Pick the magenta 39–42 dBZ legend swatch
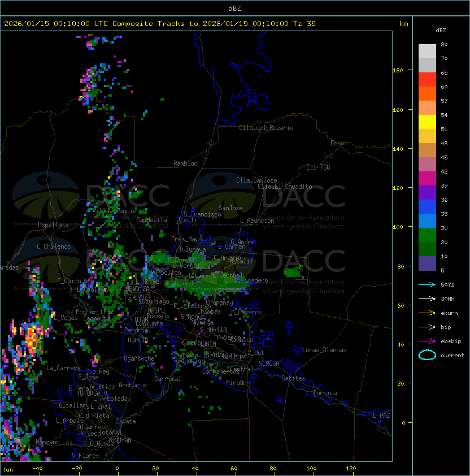Screen dimensions: 470x476 [427, 179]
